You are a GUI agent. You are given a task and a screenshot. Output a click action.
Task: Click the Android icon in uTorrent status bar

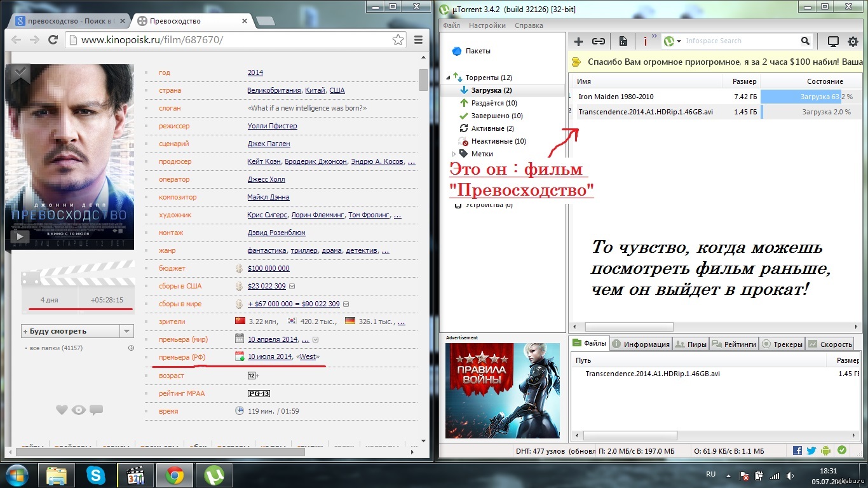point(825,451)
